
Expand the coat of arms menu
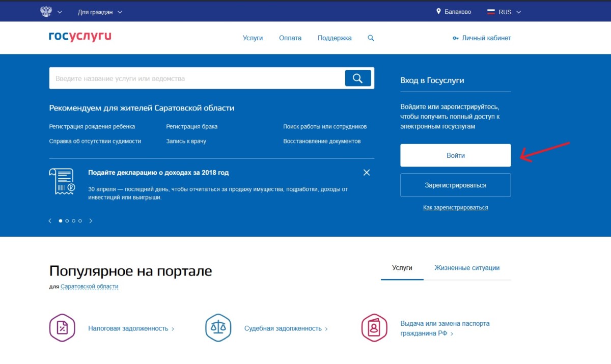click(51, 12)
